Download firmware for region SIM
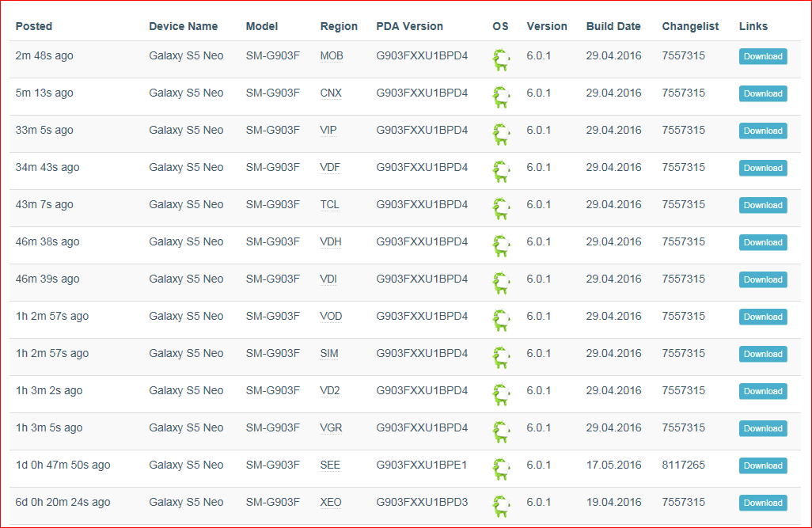812x528 pixels. (763, 355)
